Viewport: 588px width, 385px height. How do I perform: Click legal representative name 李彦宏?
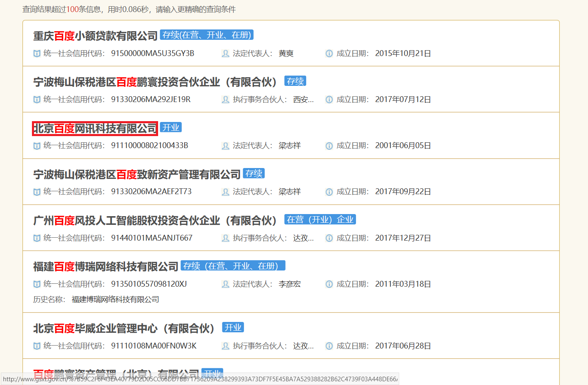(x=290, y=284)
